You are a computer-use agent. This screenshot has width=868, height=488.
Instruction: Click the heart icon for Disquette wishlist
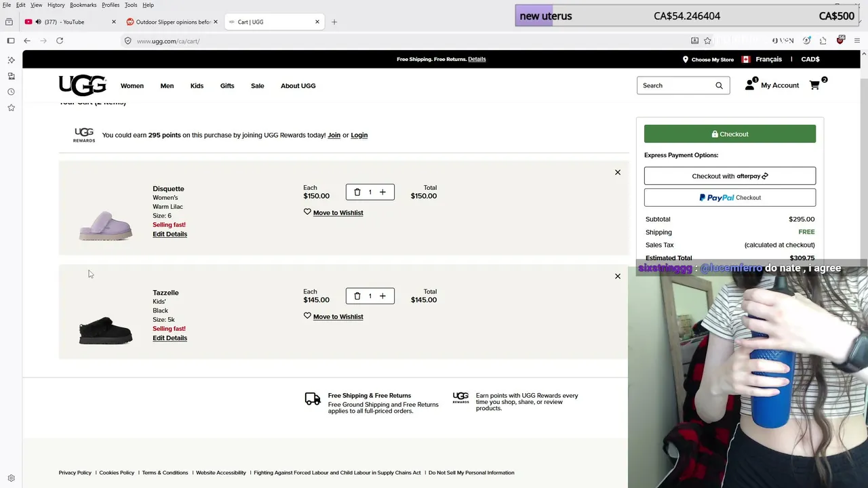point(307,212)
